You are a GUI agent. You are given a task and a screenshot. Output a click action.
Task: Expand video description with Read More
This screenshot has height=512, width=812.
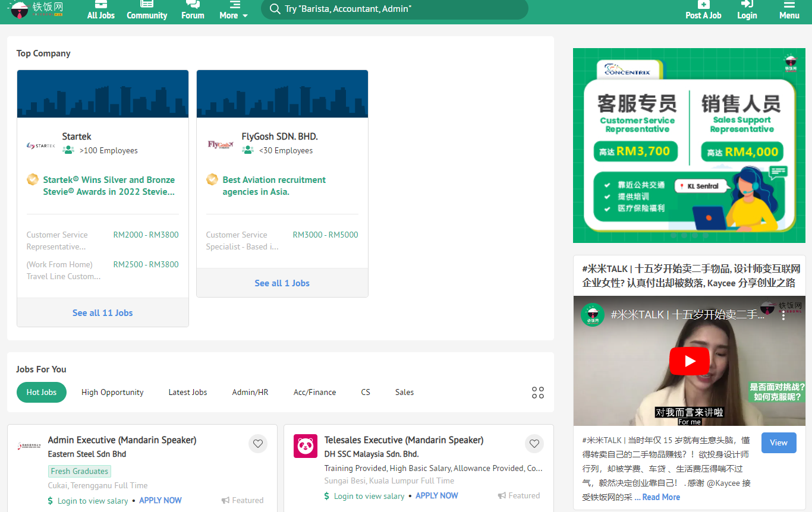tap(660, 497)
